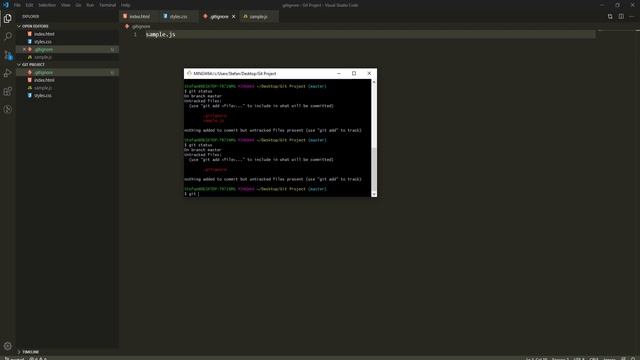Open the Extensions view
This screenshot has height=360, width=640.
click(7, 91)
